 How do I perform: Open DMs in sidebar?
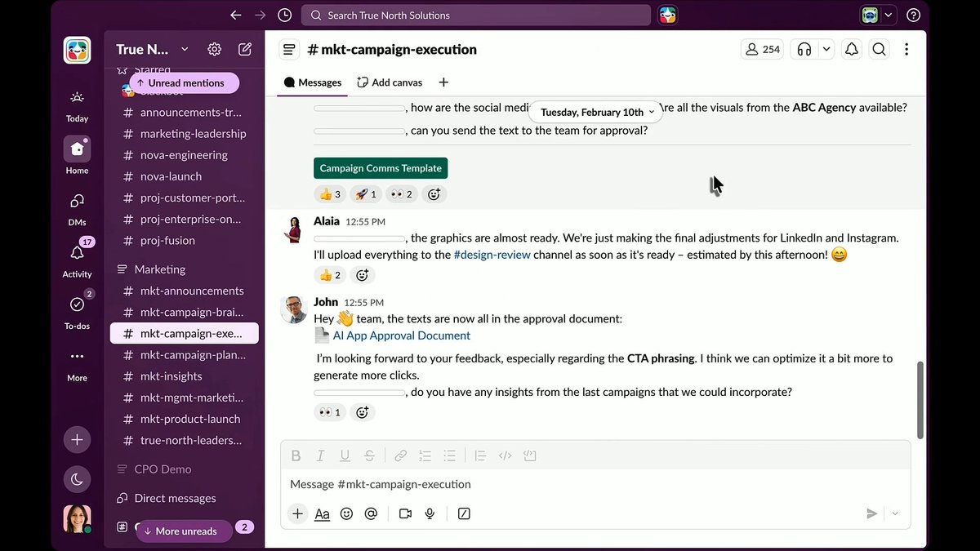coord(77,208)
